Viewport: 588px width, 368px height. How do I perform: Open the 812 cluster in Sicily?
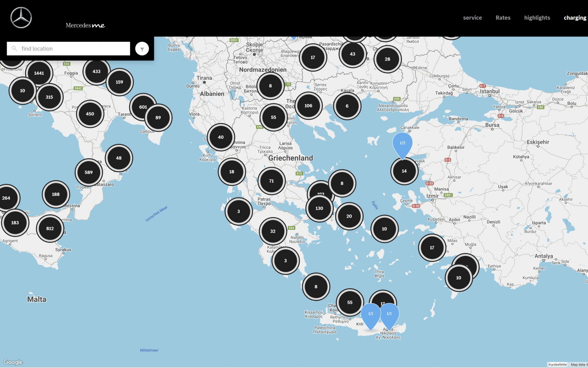coord(50,229)
